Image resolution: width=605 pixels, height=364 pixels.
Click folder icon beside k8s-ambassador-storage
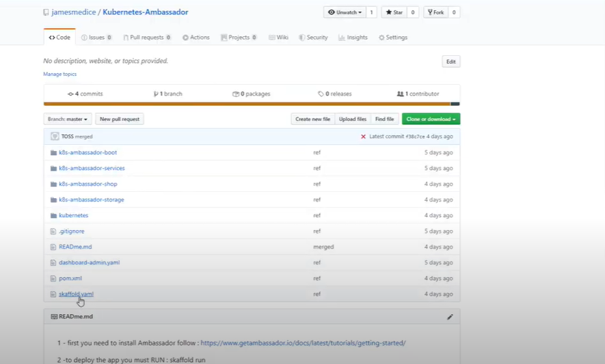coord(53,200)
